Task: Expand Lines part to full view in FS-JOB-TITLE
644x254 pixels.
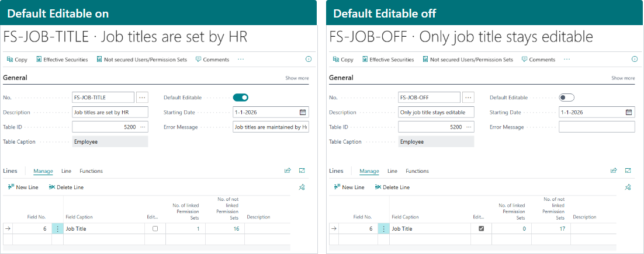Action: [302, 171]
